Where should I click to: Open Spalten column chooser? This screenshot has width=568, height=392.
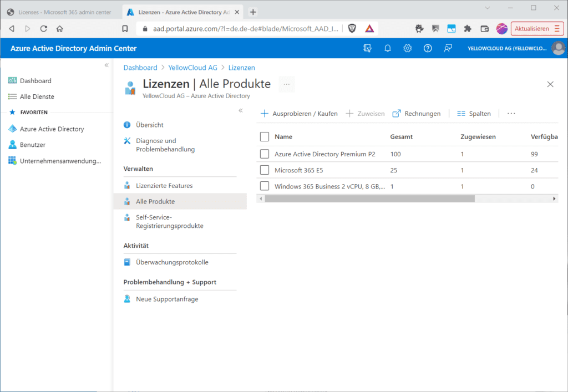click(474, 114)
